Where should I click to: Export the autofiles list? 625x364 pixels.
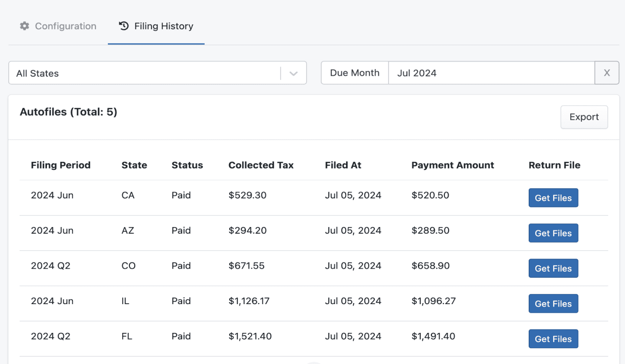pyautogui.click(x=584, y=117)
